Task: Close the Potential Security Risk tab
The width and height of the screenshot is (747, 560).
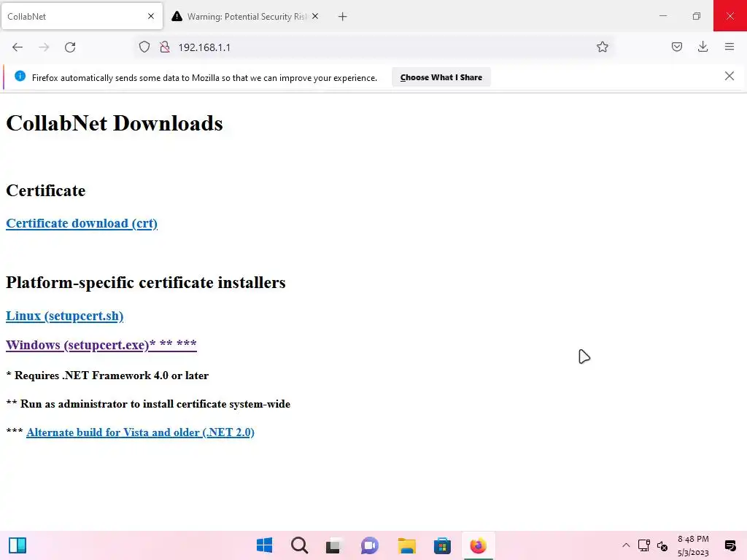Action: click(x=315, y=16)
